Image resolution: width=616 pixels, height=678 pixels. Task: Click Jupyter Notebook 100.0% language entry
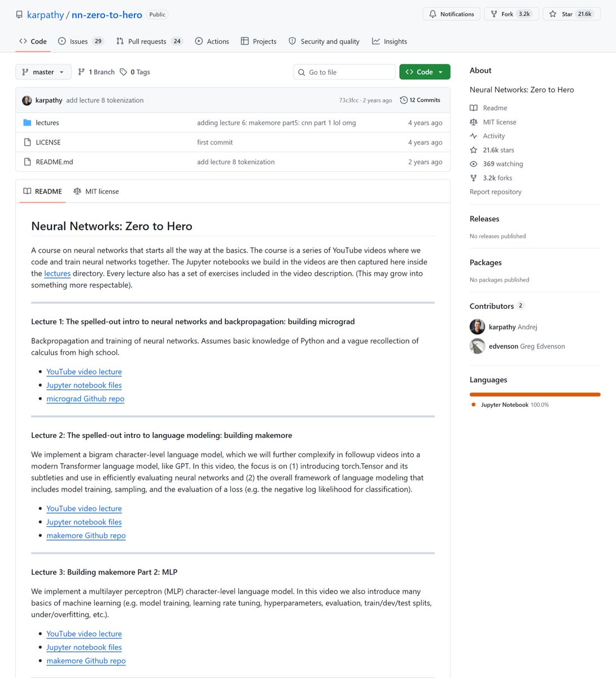coord(510,405)
